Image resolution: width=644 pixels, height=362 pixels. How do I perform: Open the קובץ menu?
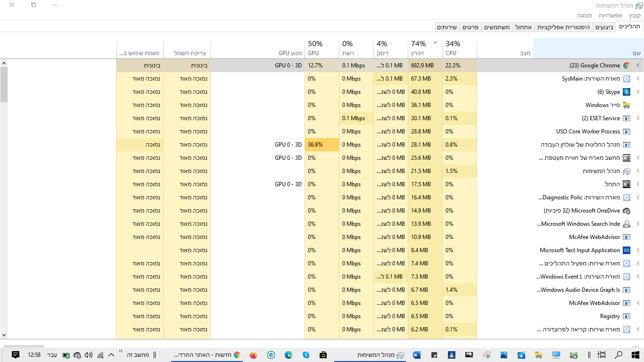pyautogui.click(x=635, y=16)
